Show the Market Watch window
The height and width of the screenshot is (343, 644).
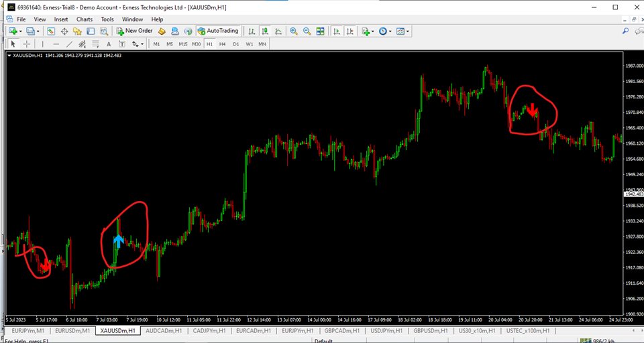pos(51,31)
